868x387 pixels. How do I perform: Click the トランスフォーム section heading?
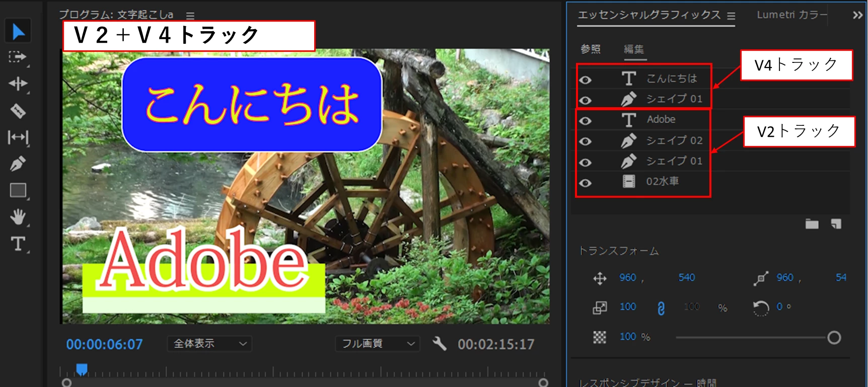(x=619, y=251)
